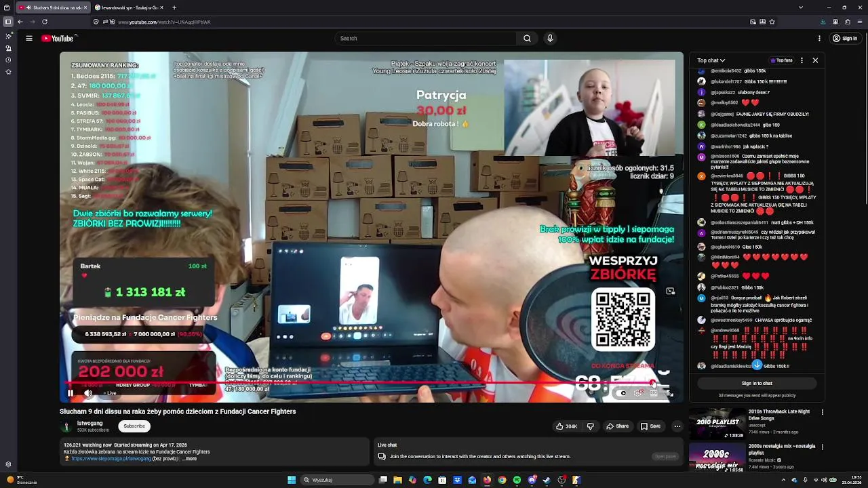Open Windows Start menu

point(292,480)
